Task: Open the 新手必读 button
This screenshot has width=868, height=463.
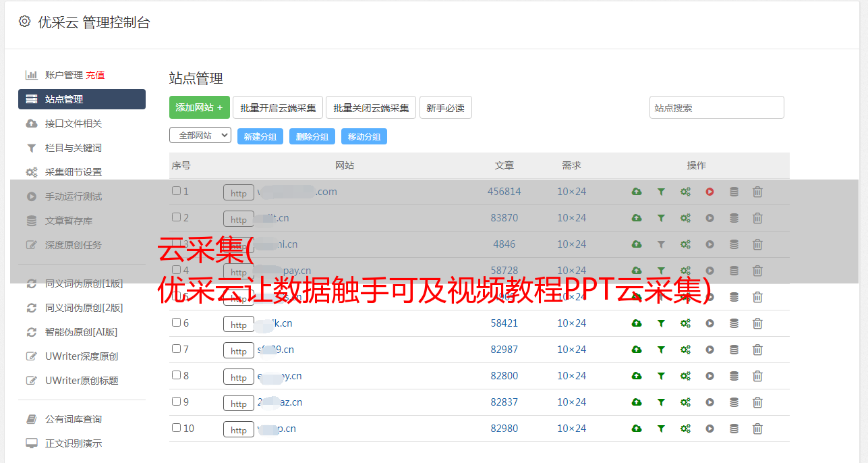Action: [x=446, y=107]
